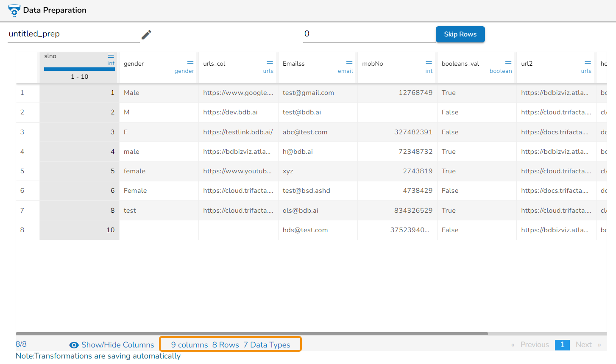Change the Emailss column email data type
616x364 pixels.
[x=345, y=71]
